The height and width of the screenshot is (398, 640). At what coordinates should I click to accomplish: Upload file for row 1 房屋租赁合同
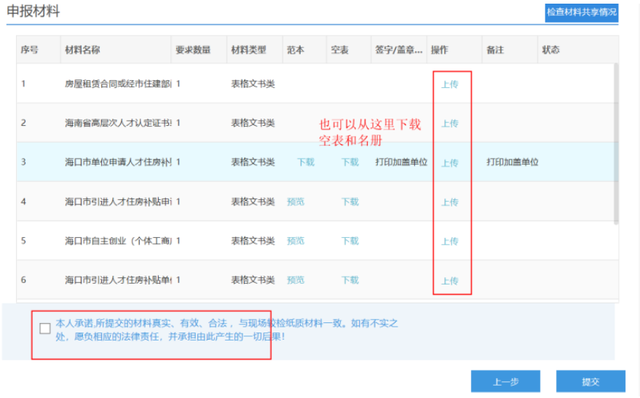[450, 84]
